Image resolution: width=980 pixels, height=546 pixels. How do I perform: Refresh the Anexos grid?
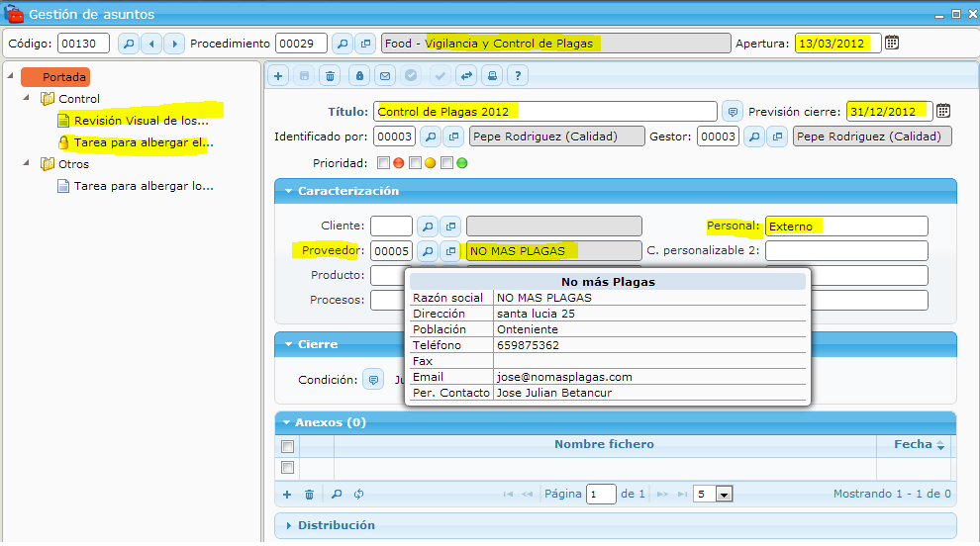358,495
